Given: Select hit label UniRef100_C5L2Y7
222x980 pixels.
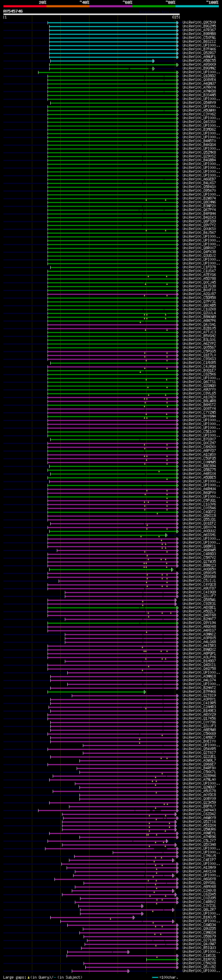Looking at the screenshot, I should (x=199, y=841).
